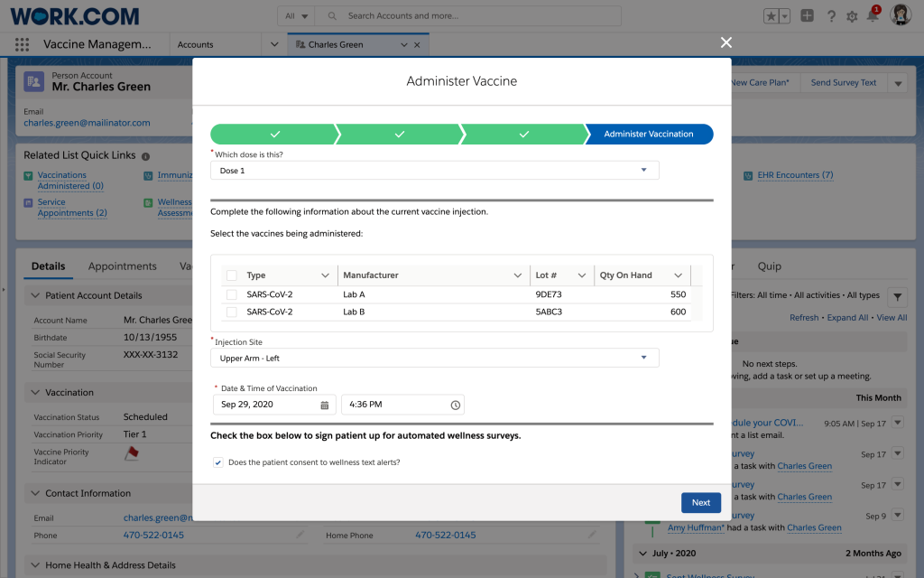Close the Administer Vaccine dialog
The image size is (924, 578).
click(726, 42)
